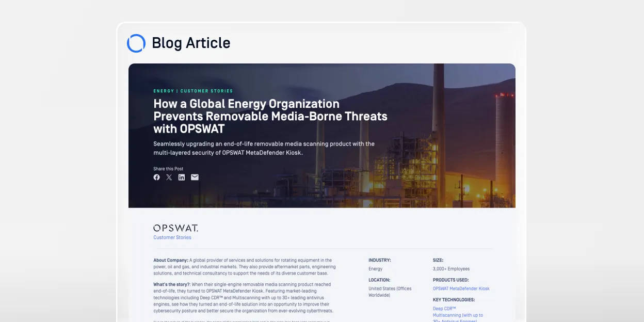This screenshot has height=322, width=644.
Task: Open the Multiscanning technology link
Action: [x=458, y=315]
